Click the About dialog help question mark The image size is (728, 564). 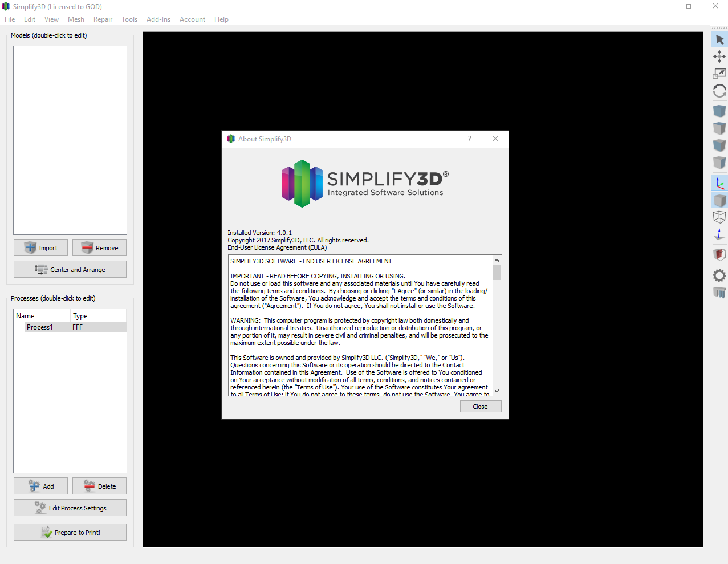470,139
